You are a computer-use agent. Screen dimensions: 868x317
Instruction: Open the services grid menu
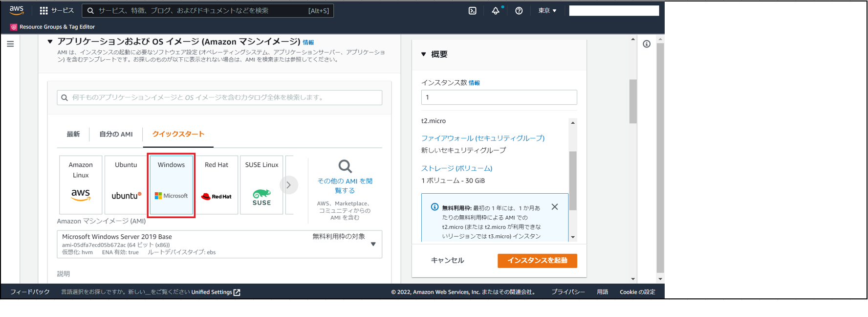click(44, 11)
